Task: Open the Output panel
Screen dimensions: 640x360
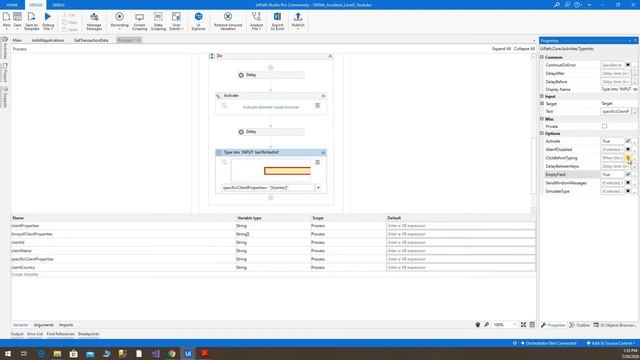Action: [17, 334]
